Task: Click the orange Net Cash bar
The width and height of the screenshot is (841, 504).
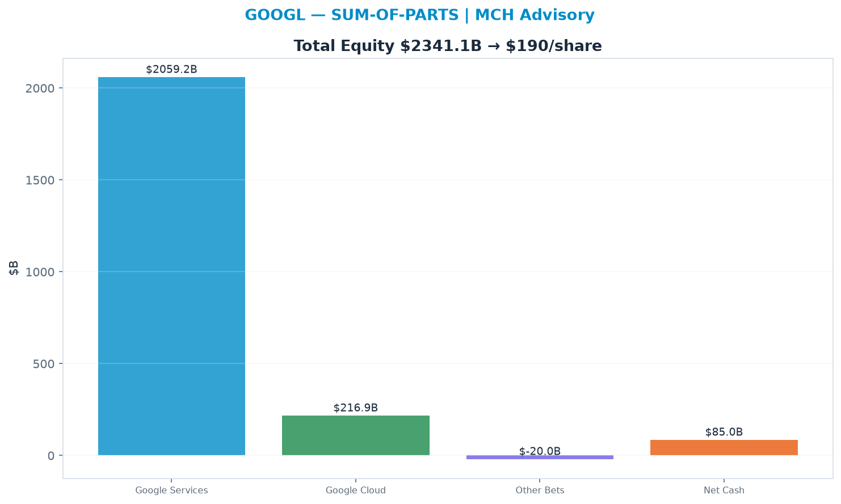Action: tap(724, 447)
